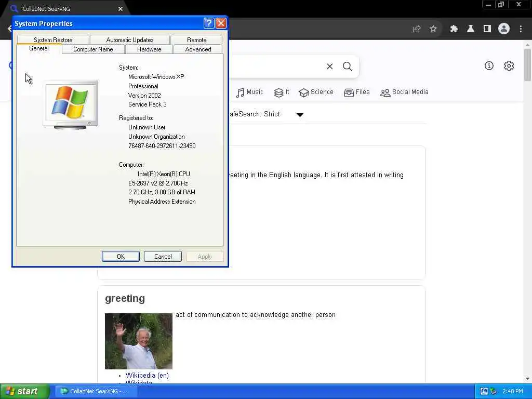
Task: Open the info icon in SearXNG header
Action: click(489, 66)
